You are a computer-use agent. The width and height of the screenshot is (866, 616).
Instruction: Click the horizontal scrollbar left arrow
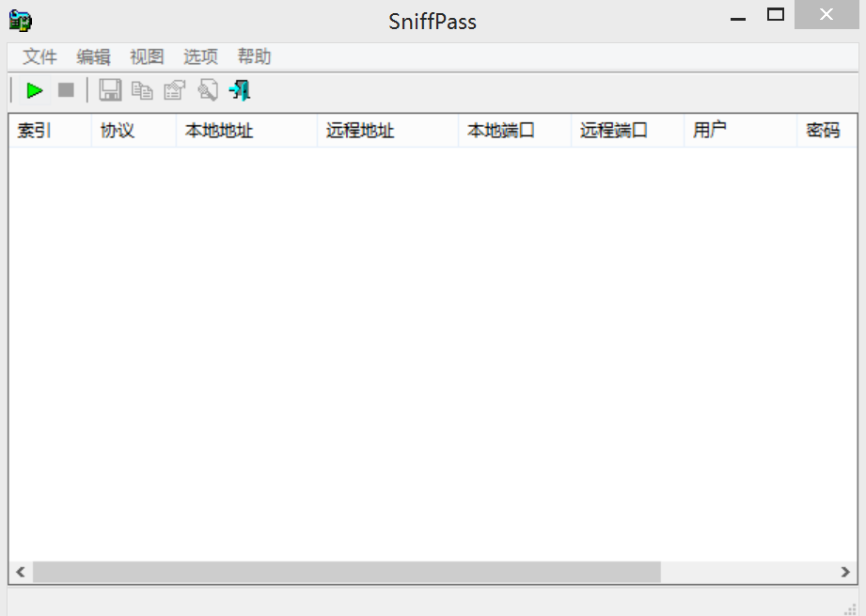21,572
